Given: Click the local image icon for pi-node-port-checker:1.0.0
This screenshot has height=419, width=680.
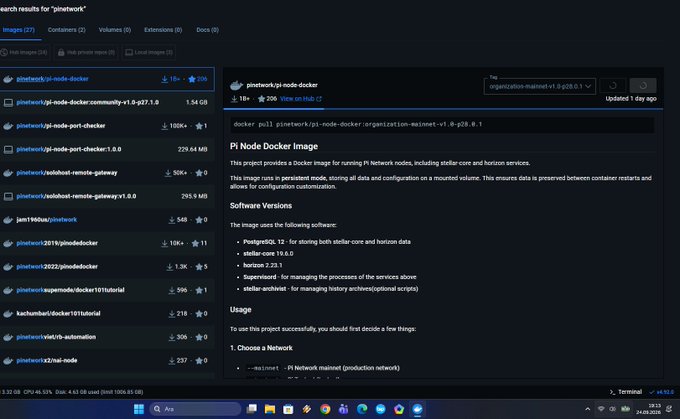Looking at the screenshot, I should click(8, 149).
